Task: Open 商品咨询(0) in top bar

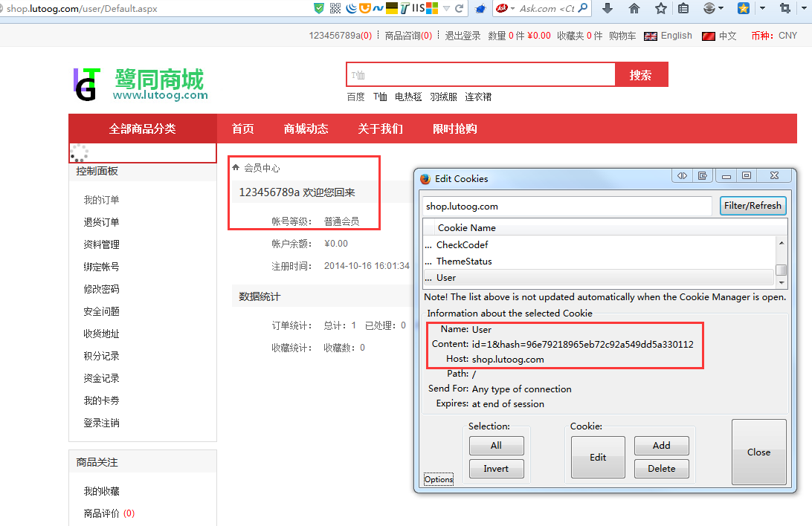Action: pyautogui.click(x=408, y=36)
